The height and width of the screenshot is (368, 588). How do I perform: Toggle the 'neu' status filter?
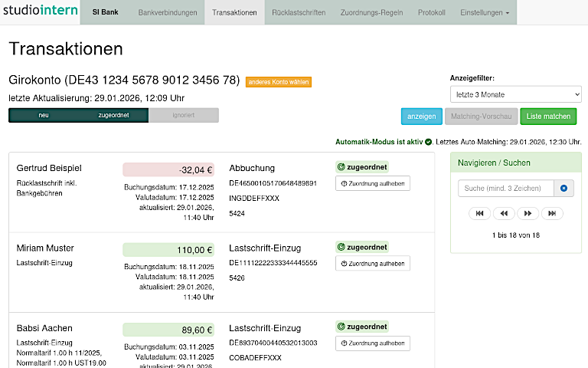[44, 115]
